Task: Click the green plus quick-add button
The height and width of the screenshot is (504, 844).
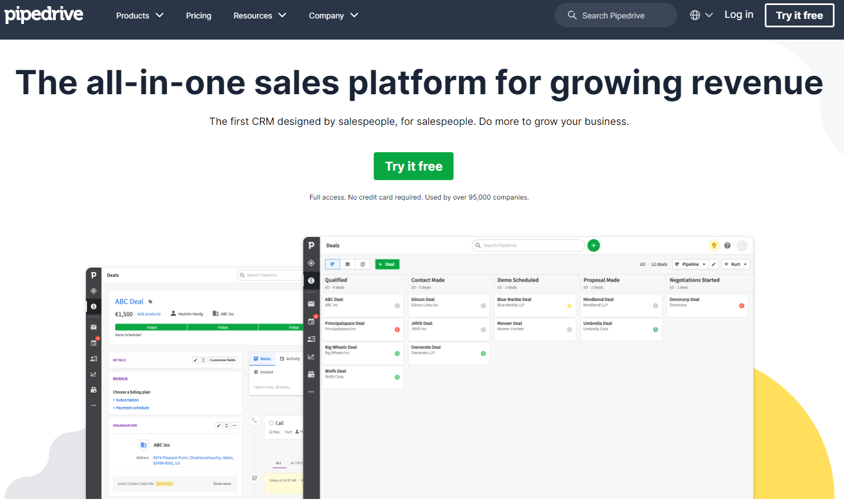Action: 594,245
